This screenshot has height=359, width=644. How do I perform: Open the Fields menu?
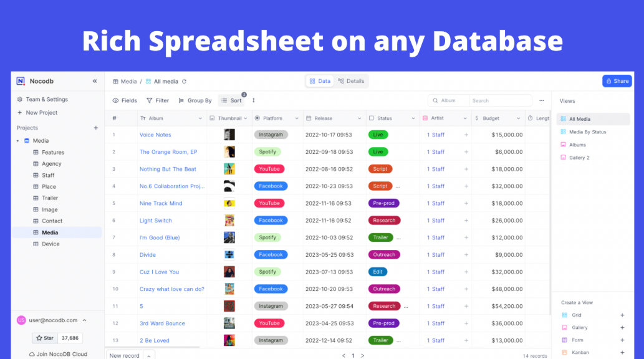(125, 100)
